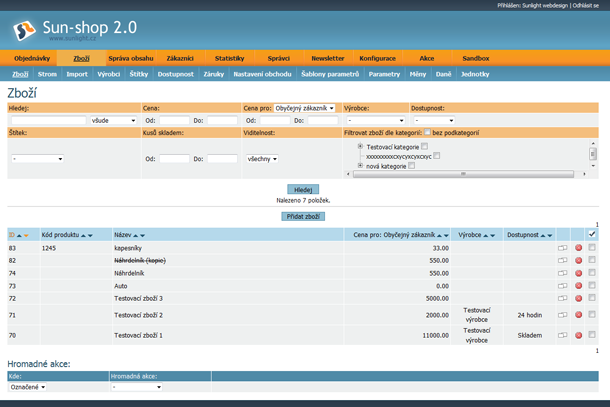
Task: Open edit icon for Náhrdelník (kopie) row
Action: [x=563, y=260]
